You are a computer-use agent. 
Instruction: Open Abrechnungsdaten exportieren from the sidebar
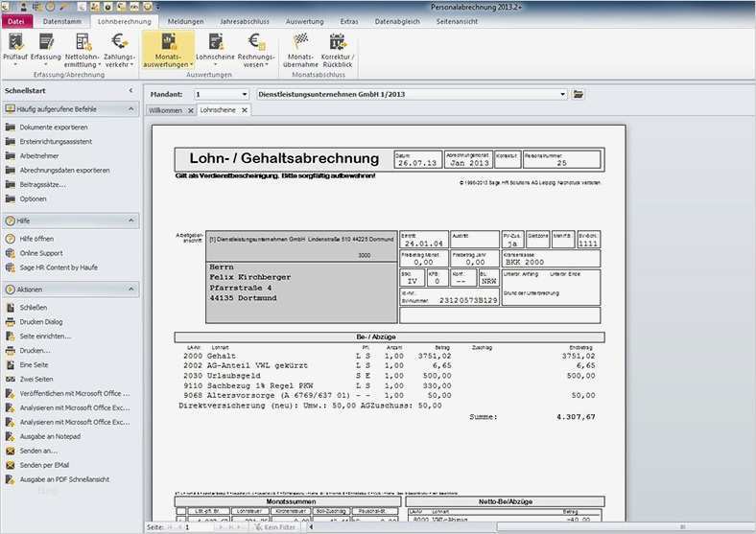(58, 170)
